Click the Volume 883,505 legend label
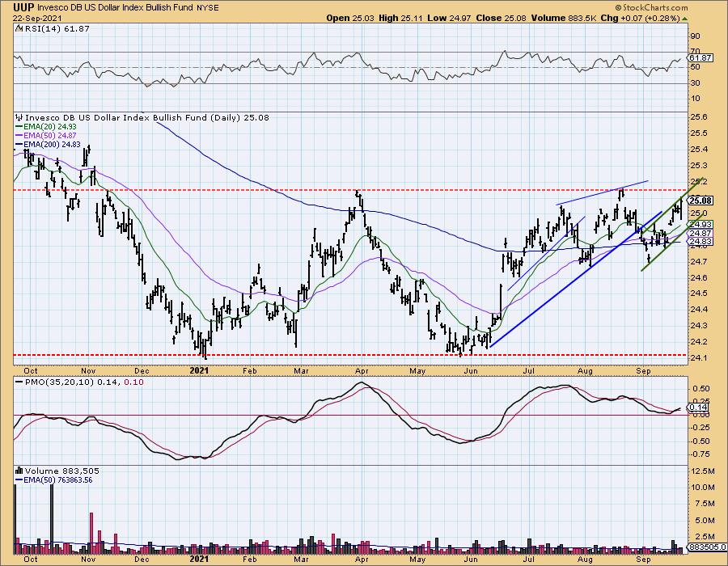728x566 pixels. 61,471
